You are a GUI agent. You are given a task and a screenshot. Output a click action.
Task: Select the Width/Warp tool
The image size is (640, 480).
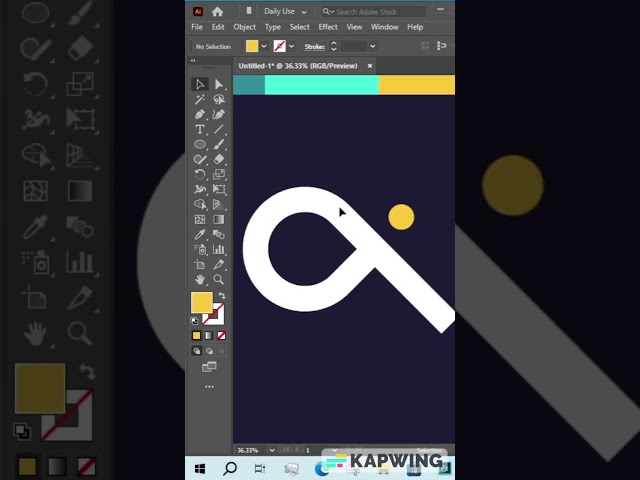pos(200,189)
